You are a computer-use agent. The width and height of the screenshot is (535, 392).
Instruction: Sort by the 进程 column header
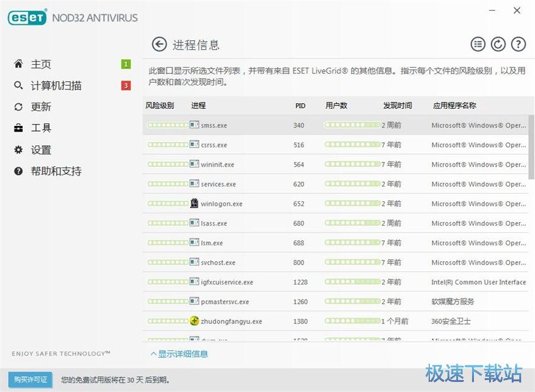[198, 106]
